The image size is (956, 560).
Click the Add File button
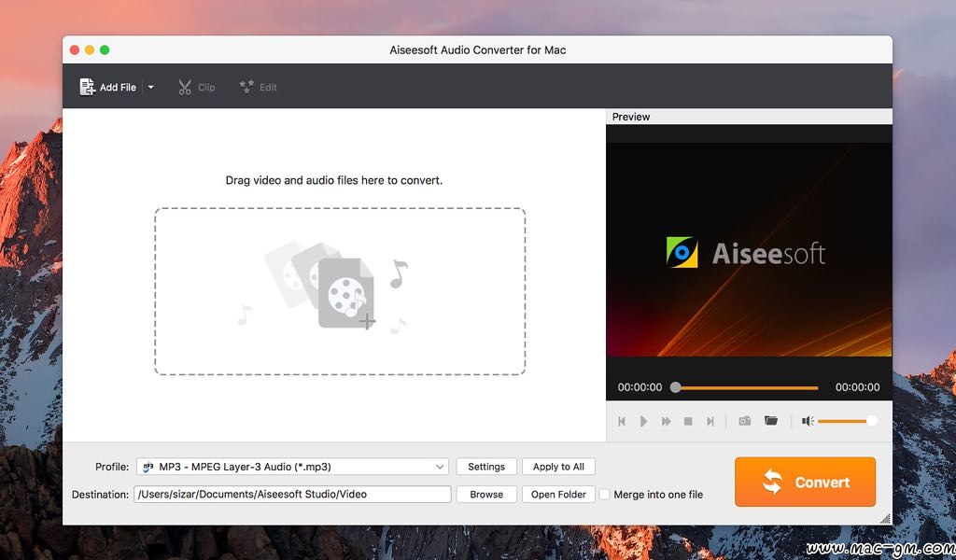point(108,87)
